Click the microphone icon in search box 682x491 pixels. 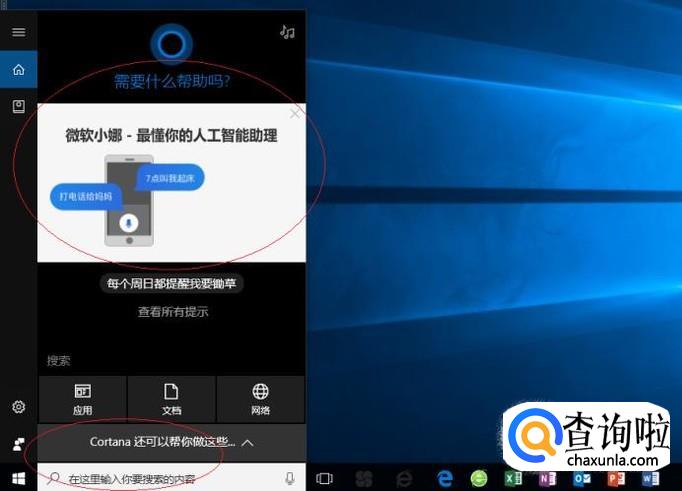(x=290, y=478)
